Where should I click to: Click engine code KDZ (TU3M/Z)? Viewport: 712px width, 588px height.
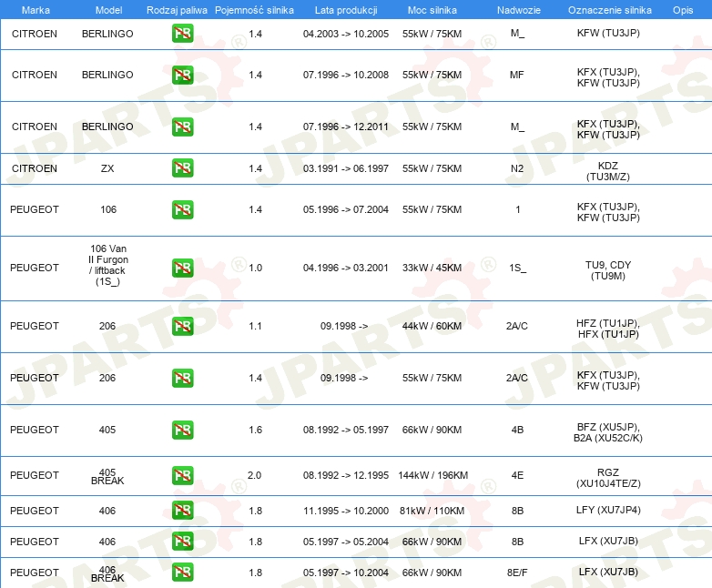click(x=608, y=171)
